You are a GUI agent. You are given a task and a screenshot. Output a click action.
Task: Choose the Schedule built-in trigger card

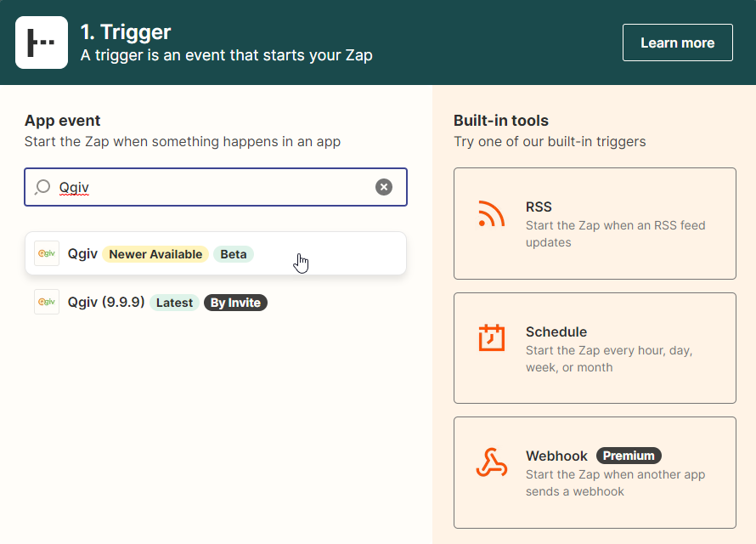click(x=595, y=348)
